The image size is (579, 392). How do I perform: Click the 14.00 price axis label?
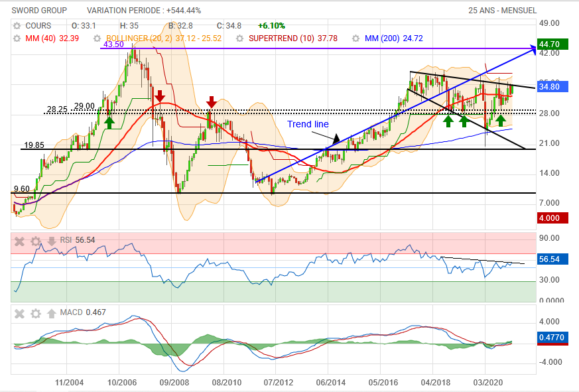pyautogui.click(x=549, y=173)
